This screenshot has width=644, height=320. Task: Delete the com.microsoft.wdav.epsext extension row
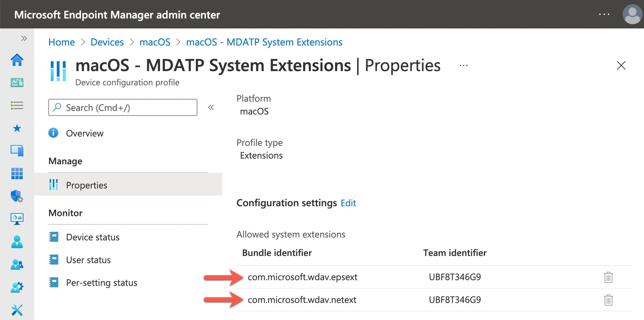(608, 277)
